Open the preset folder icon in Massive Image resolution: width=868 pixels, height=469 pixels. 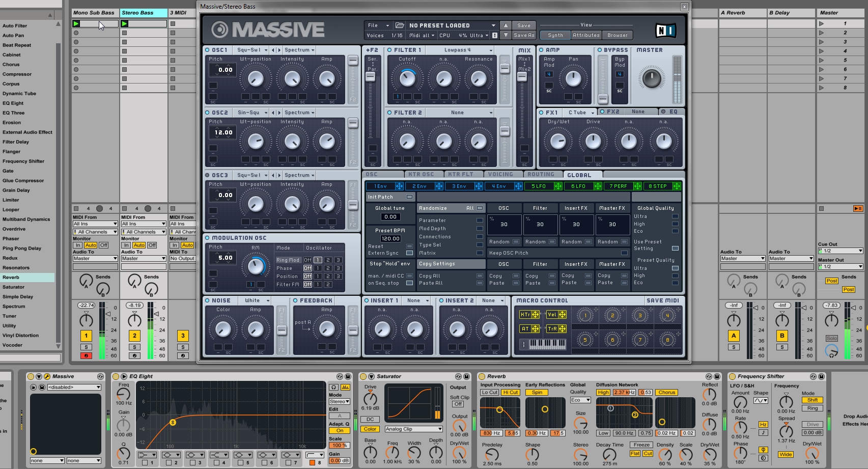click(x=400, y=25)
